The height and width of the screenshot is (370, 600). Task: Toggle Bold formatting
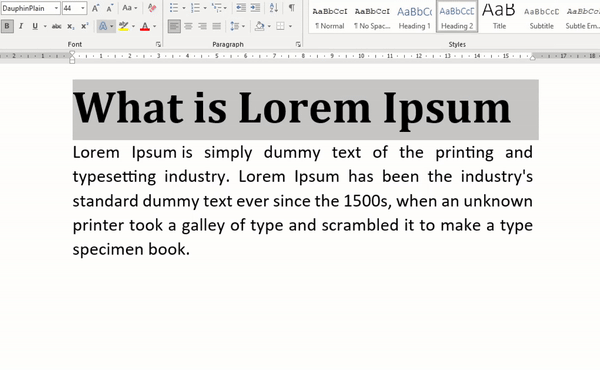pos(7,26)
